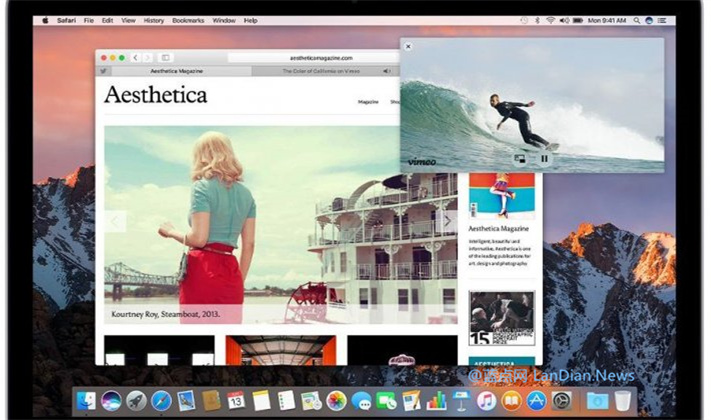Open FaceTime icon in dock
Screen dimensions: 711x420
click(x=386, y=400)
